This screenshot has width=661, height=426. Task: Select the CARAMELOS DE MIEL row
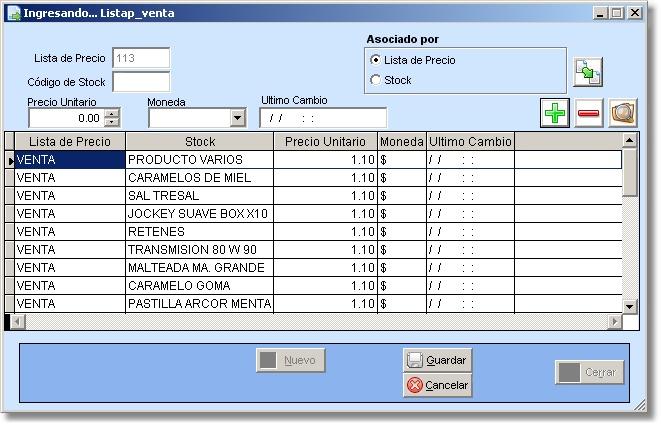point(199,178)
